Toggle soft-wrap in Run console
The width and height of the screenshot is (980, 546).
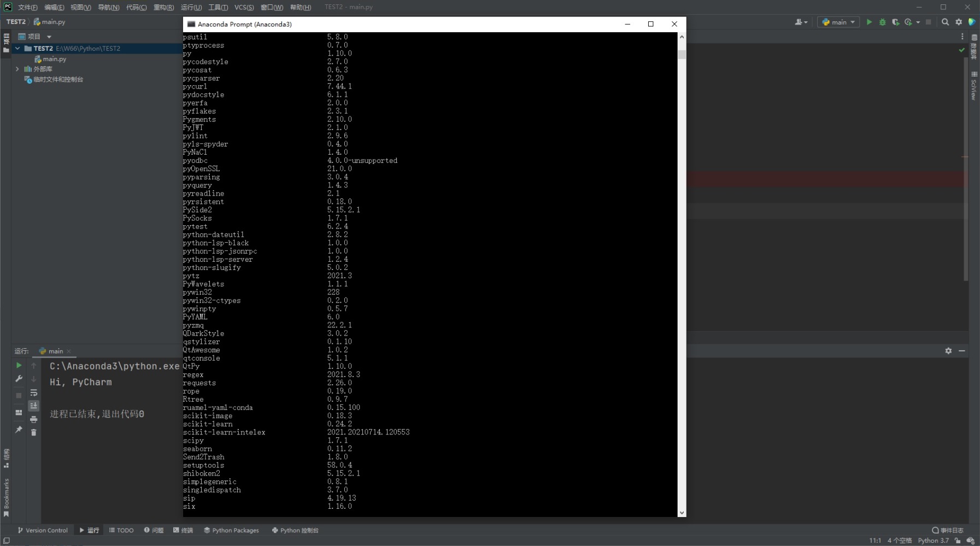(x=34, y=392)
